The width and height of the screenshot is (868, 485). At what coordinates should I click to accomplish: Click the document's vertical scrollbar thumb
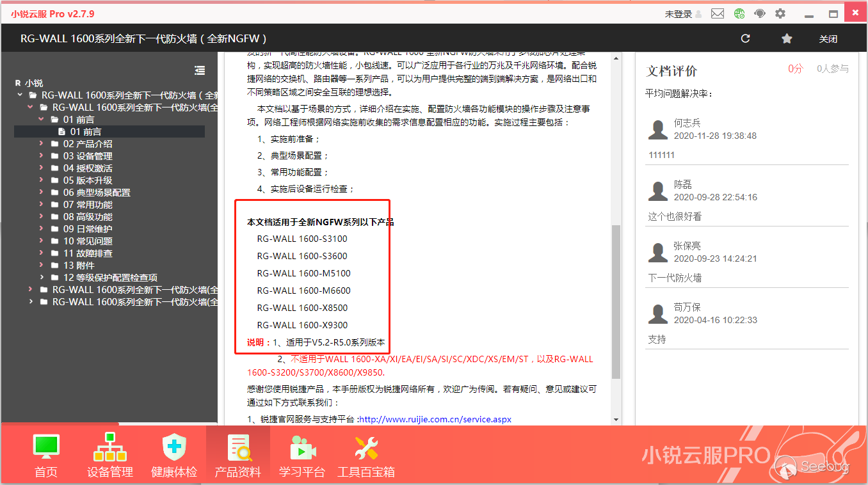[x=616, y=301]
